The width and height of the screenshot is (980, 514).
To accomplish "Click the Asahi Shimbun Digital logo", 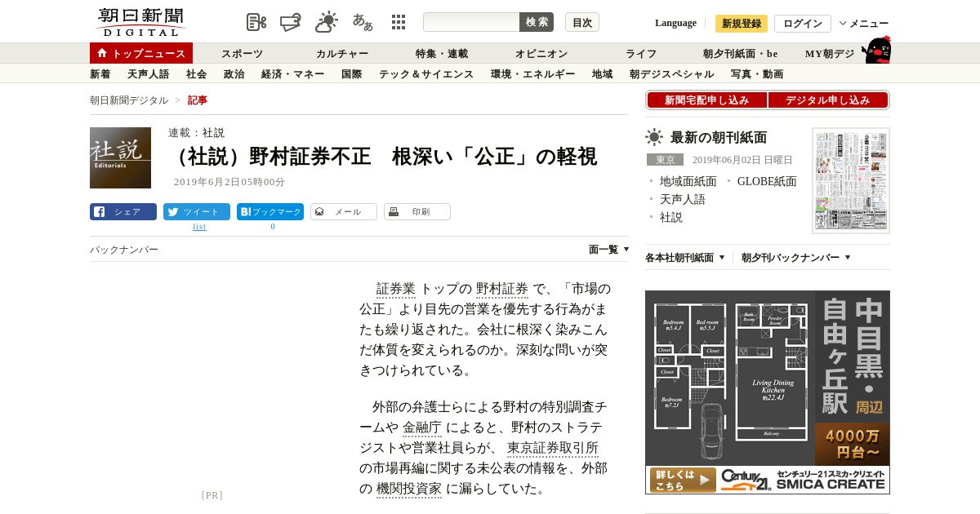I will [x=140, y=22].
